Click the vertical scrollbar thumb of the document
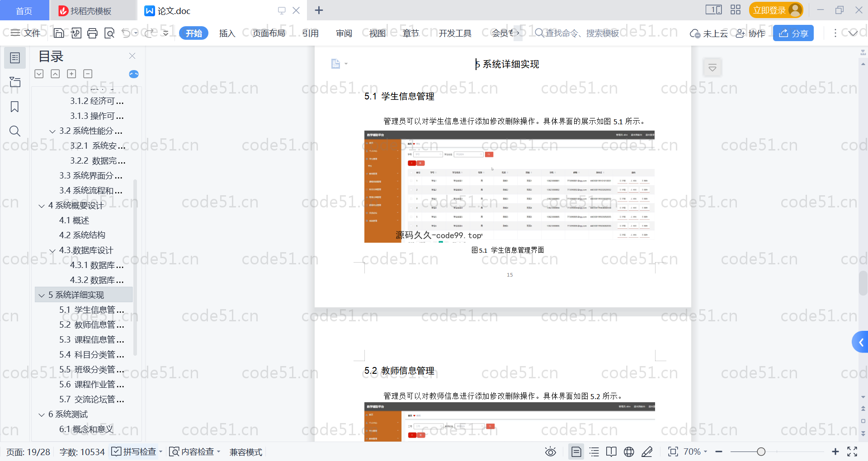The width and height of the screenshot is (868, 461). (863, 283)
